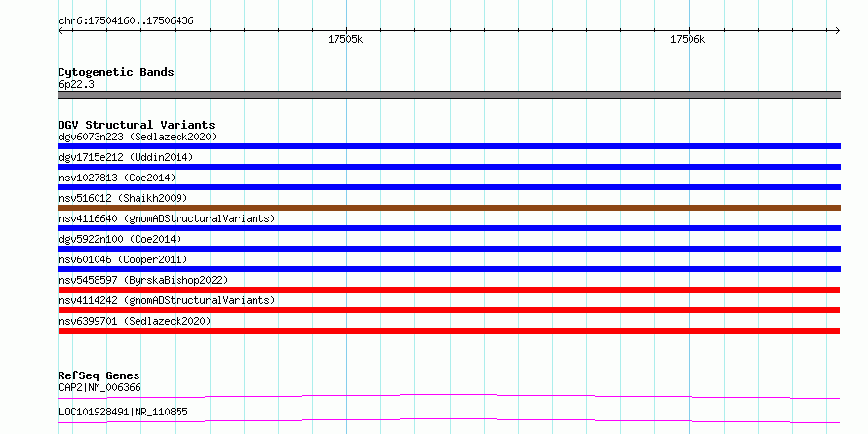Open variant dgv5922n100 (Coe2014) label
The image size is (868, 434).
120,239
